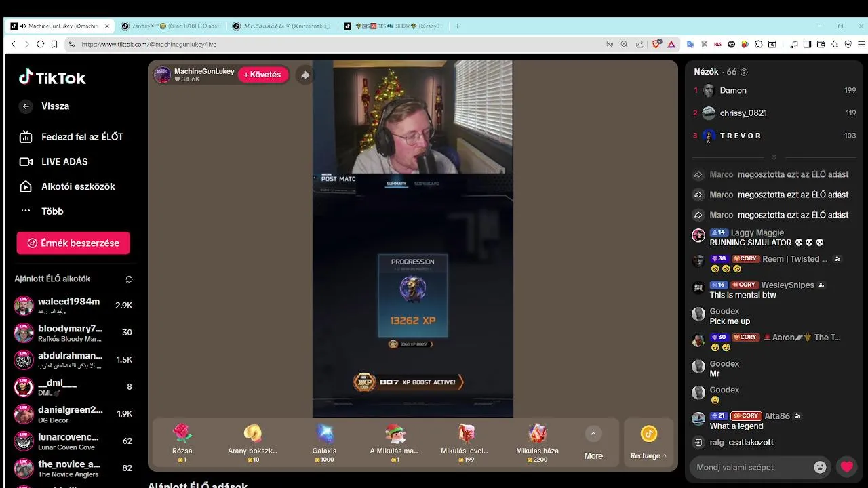
Task: Open a new browser tab
Action: coord(458,26)
